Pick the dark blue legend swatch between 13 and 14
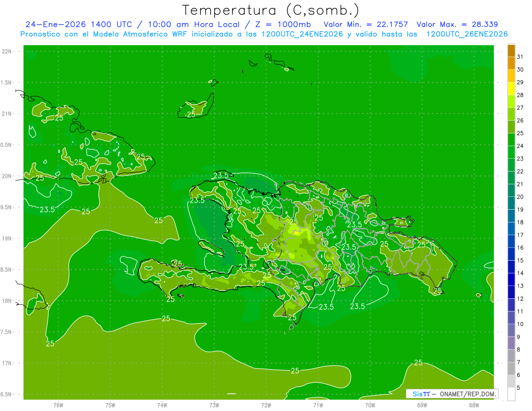532x411 pixels. 511,279
